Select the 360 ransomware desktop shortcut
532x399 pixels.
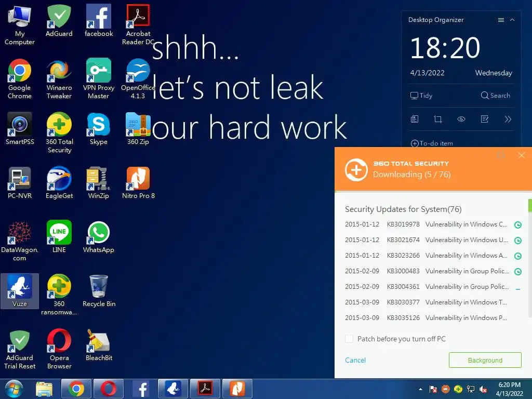59,295
